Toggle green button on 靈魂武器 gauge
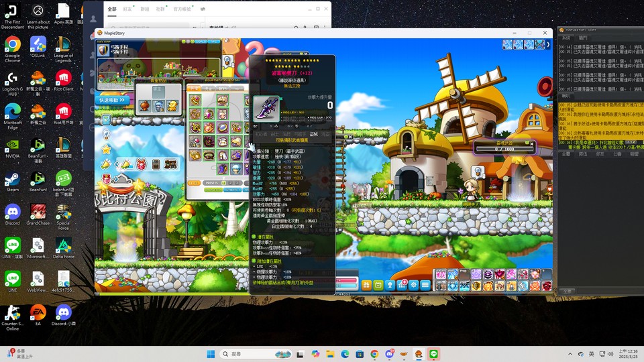This screenshot has height=362, width=644. tap(527, 143)
